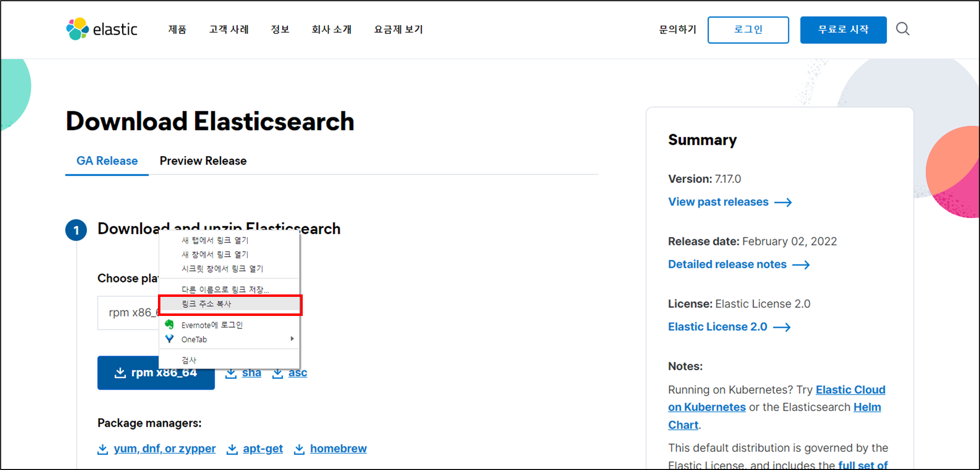The width and height of the screenshot is (980, 470).
Task: Click the Download Elasticsearch page heading
Action: click(x=210, y=121)
